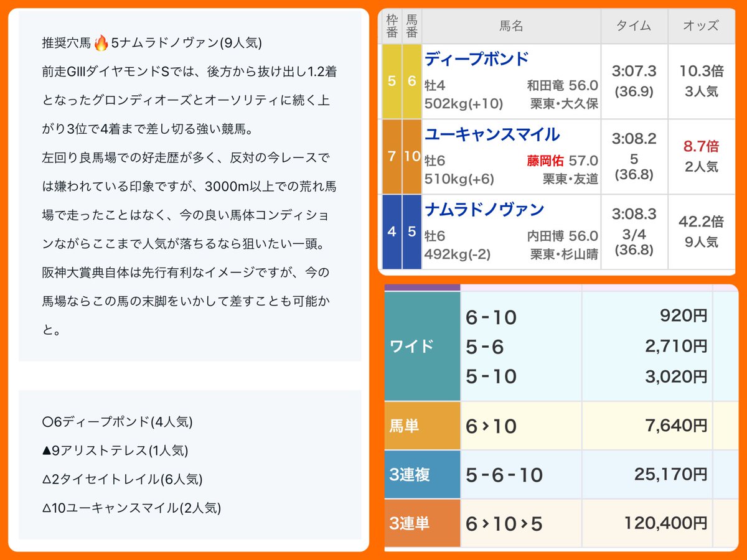Click the body weight 510kg(+6)
The image size is (747, 560).
(459, 179)
